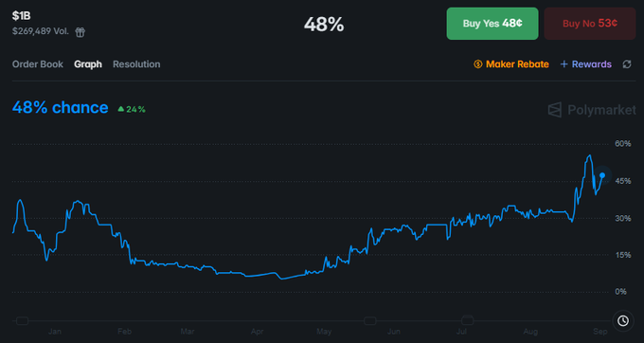Screen dimensions: 644x343
Task: Click the plus icon before Rewards
Action: click(x=563, y=64)
